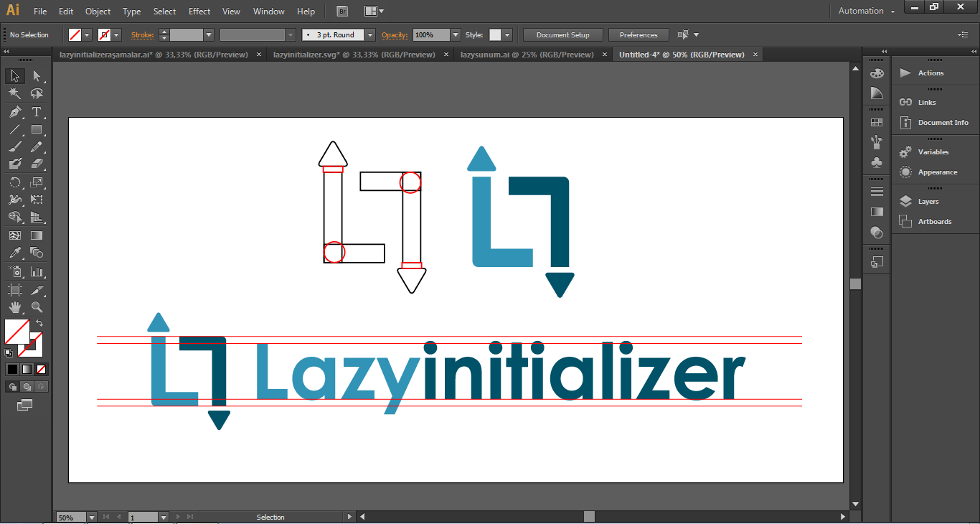Click the Document Setup button
The height and width of the screenshot is (524, 980).
[563, 34]
